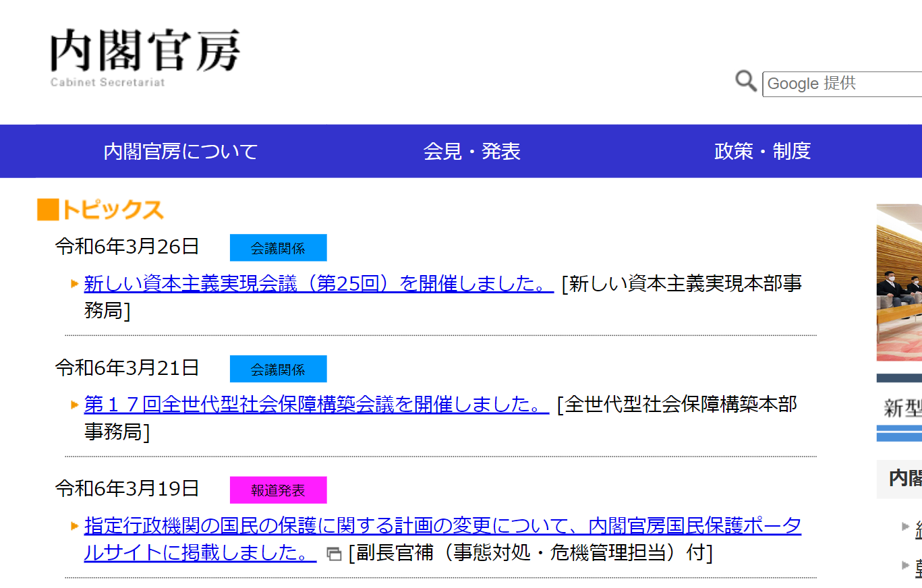Click the orange arrow beside 第17回全世代型社会保障構築会議 link
922x588 pixels.
(75, 405)
